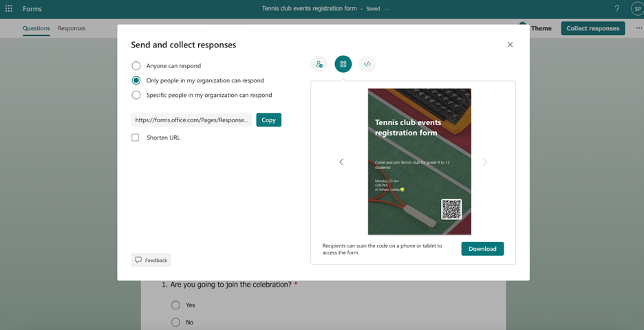Click the 'Send and collect responses' heading
The width and height of the screenshot is (644, 330).
[184, 45]
